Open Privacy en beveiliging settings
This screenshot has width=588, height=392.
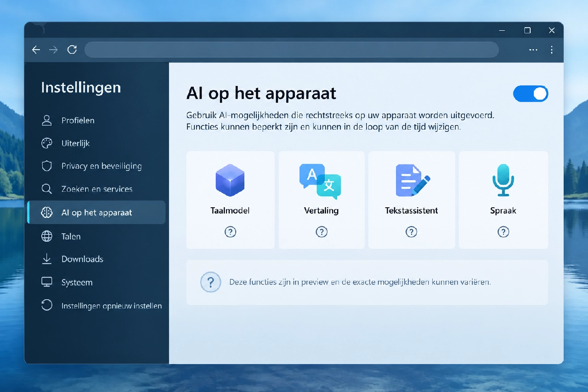(96, 166)
